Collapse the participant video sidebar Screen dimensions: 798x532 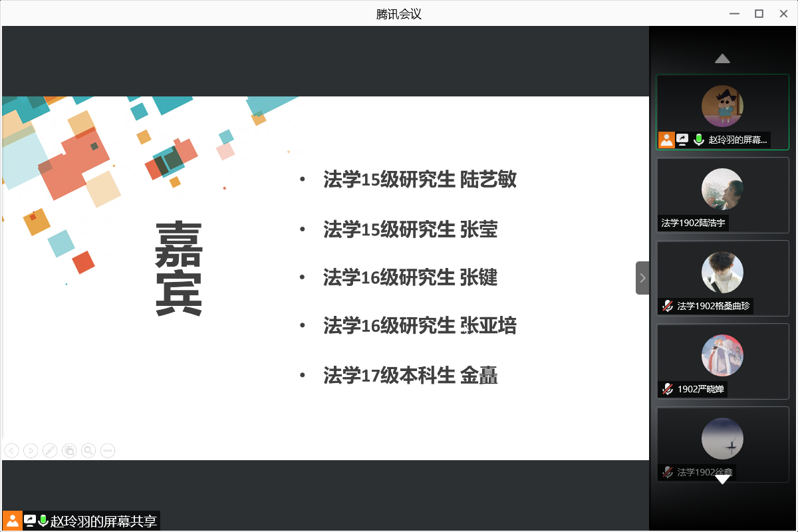(x=642, y=278)
